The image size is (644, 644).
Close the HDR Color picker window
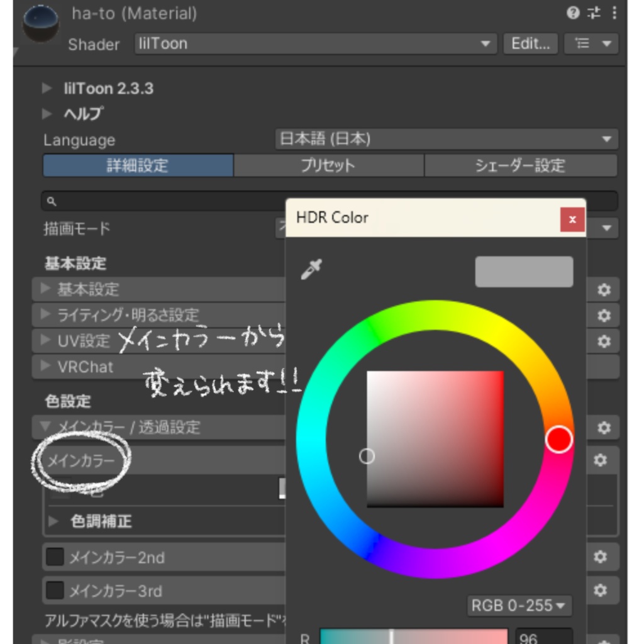tap(572, 219)
